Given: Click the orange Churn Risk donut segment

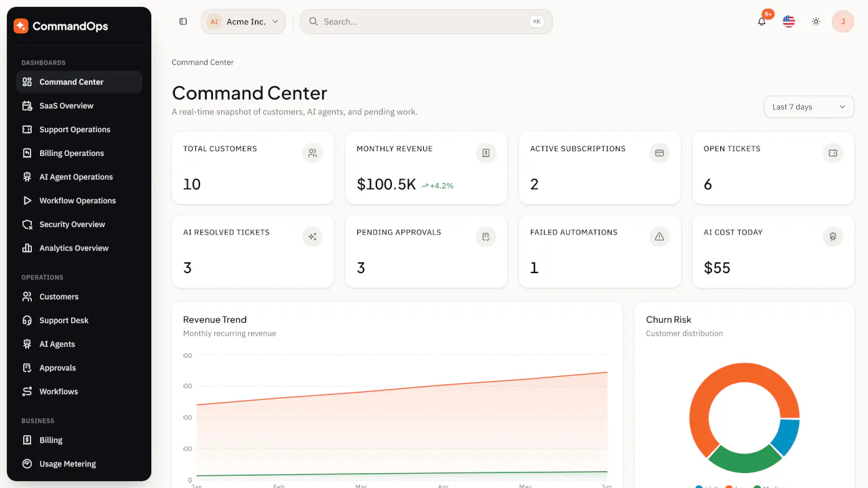Looking at the screenshot, I should (719, 380).
